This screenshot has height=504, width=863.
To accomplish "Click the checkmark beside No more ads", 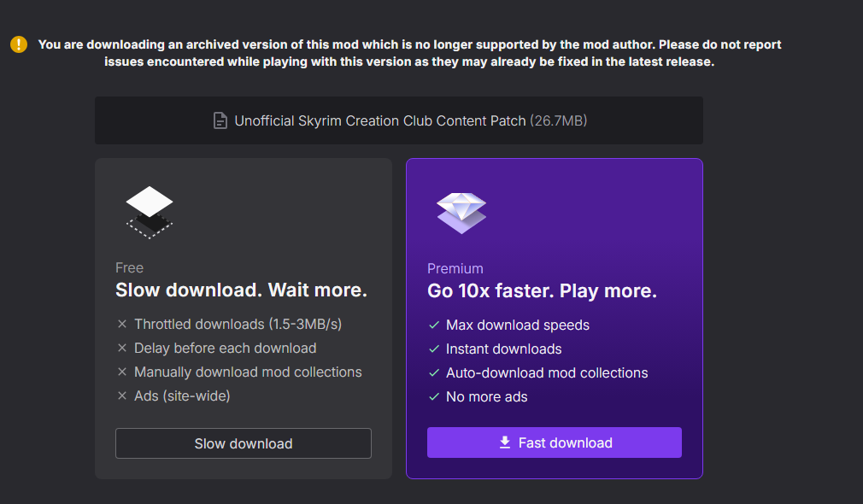I will click(x=434, y=396).
